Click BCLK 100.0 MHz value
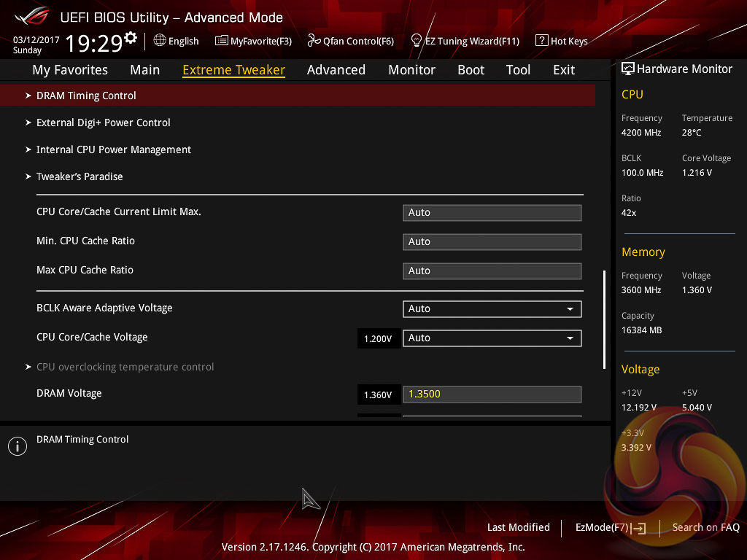The width and height of the screenshot is (747, 560). tap(642, 172)
